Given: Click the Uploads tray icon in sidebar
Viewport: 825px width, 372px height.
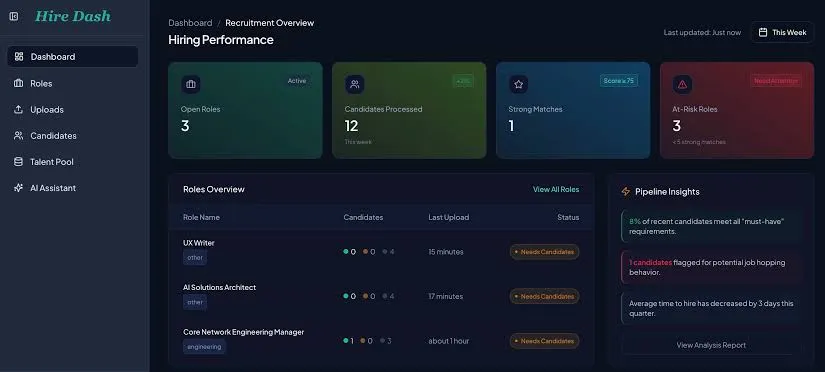Looking at the screenshot, I should tap(18, 109).
